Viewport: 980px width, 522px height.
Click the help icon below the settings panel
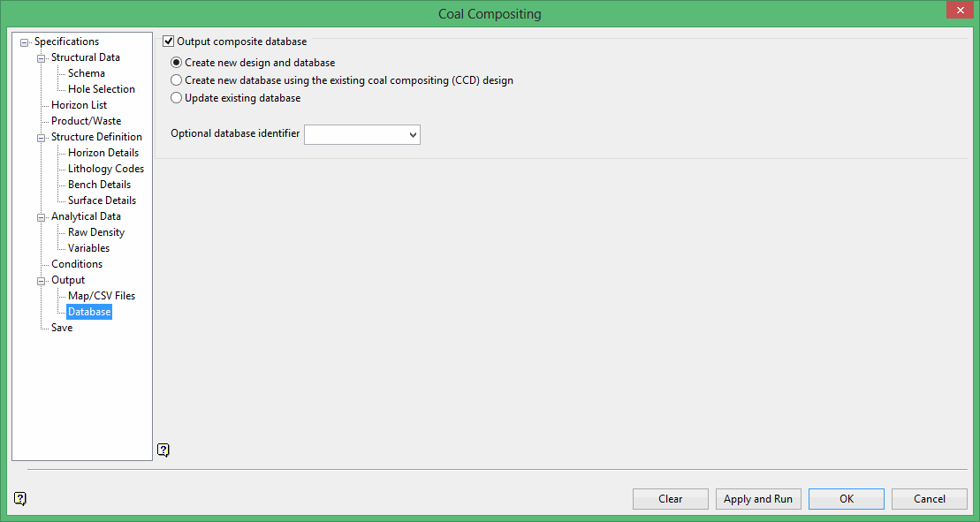pos(163,450)
